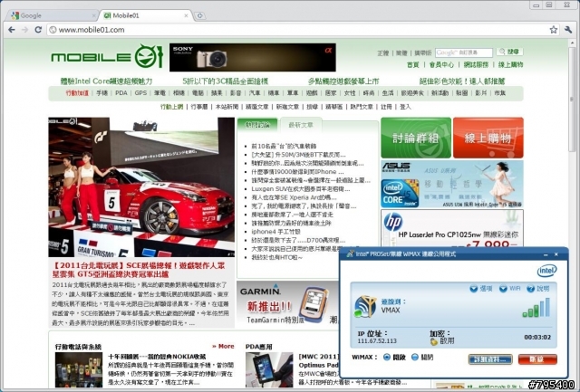Open the Luxgen SUV discussion list item
The image size is (580, 392).
point(301,189)
